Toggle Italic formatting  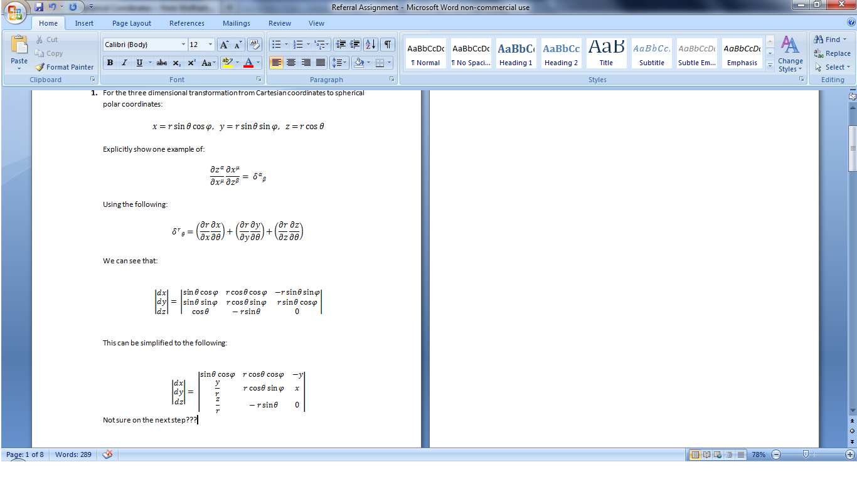point(124,63)
